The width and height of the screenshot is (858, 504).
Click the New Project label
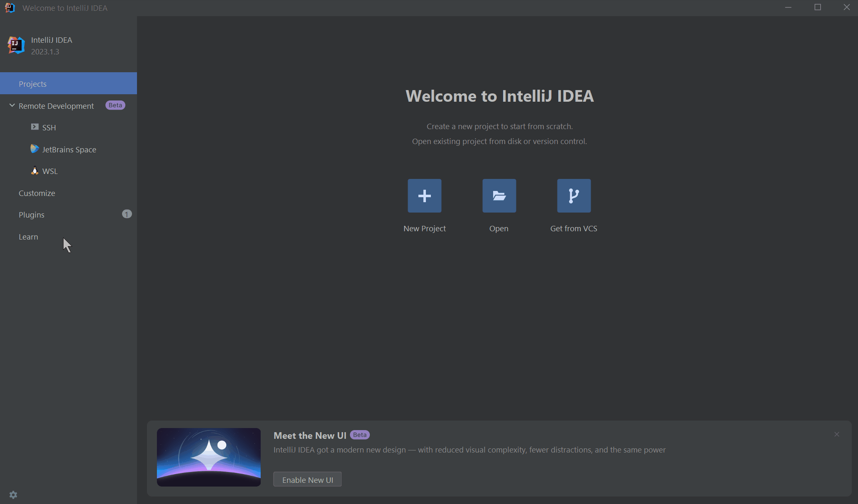424,228
